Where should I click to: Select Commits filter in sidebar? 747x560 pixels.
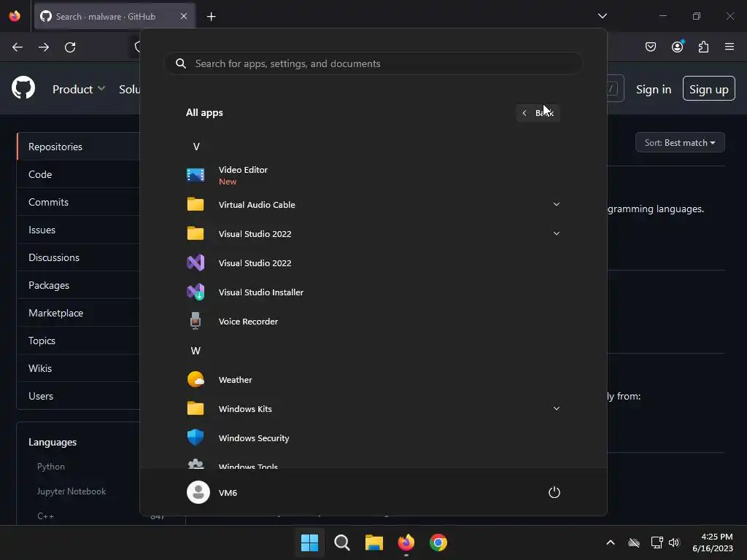click(78, 202)
